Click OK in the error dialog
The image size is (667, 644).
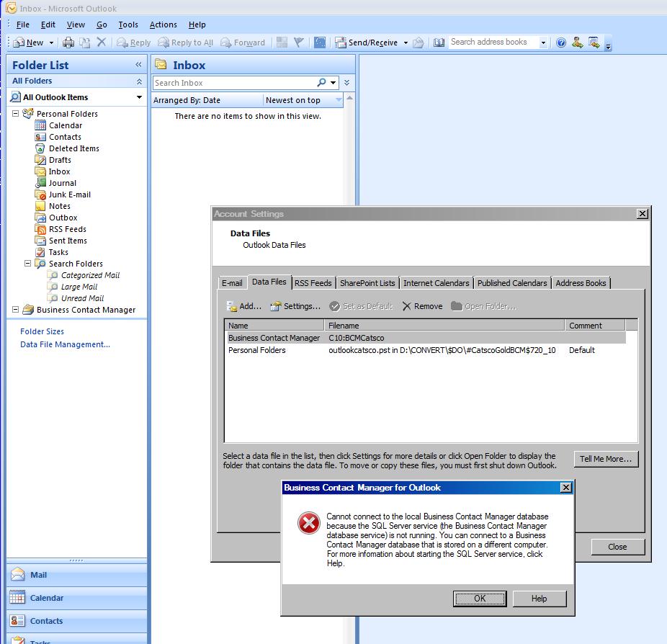click(480, 599)
